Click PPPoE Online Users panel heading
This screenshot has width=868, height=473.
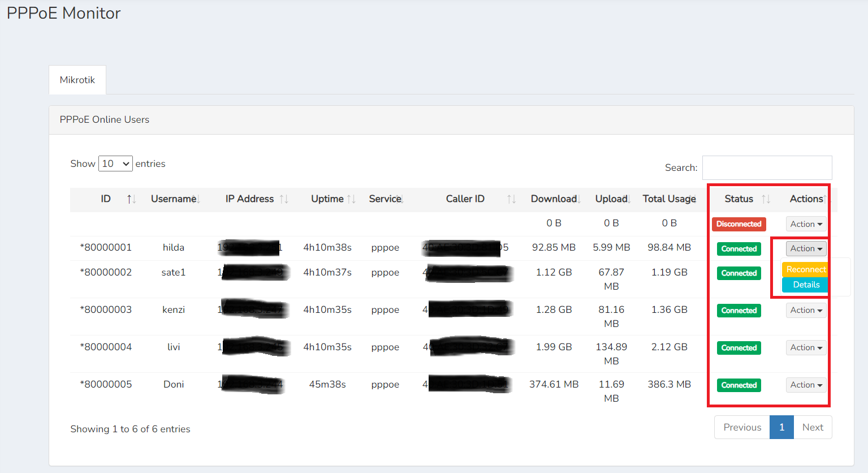point(105,119)
